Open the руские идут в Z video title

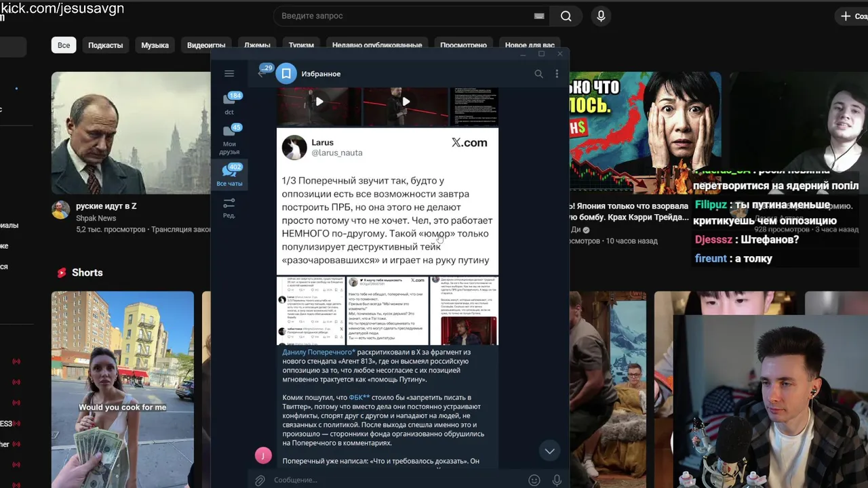click(106, 206)
